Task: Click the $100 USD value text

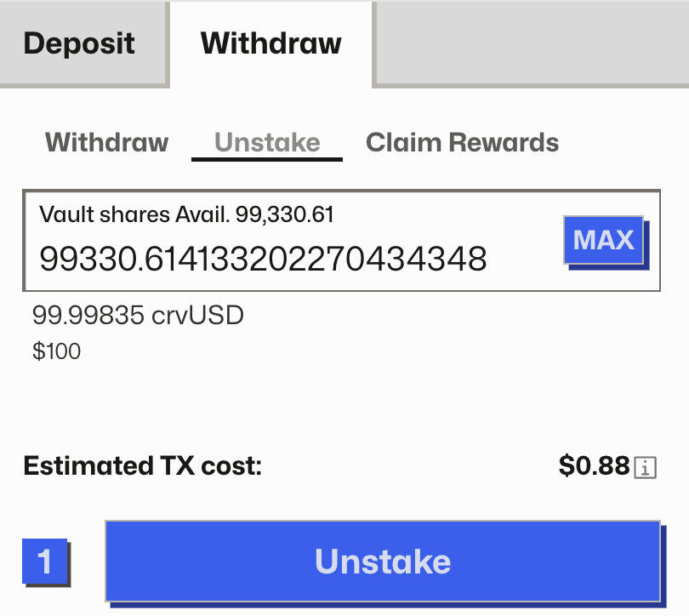Action: coord(57,351)
